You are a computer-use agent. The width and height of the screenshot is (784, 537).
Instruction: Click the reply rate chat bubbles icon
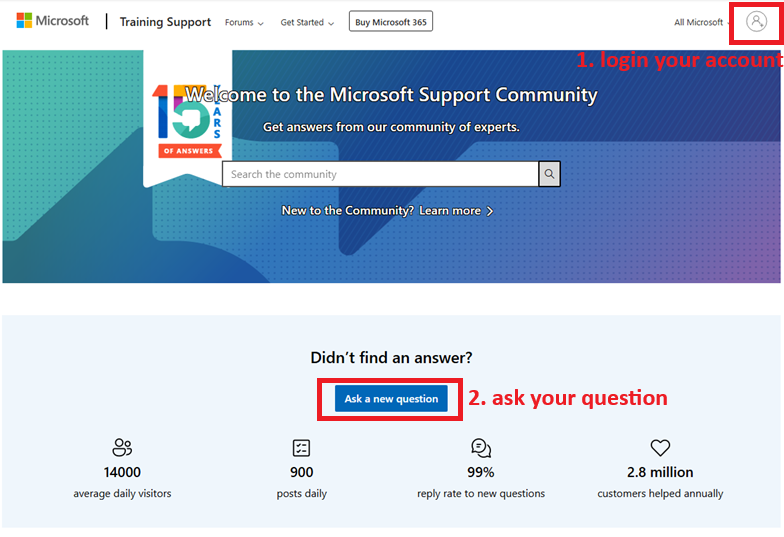pyautogui.click(x=480, y=448)
